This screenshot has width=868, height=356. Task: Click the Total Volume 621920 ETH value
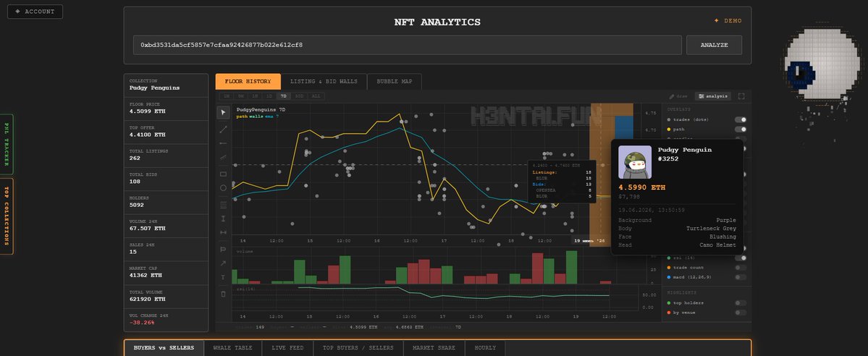tap(147, 299)
